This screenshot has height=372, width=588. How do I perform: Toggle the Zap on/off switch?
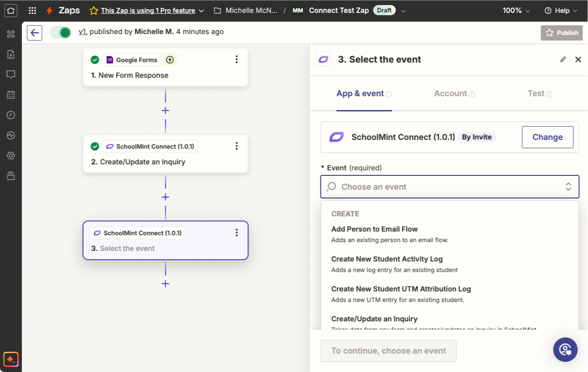coord(61,33)
